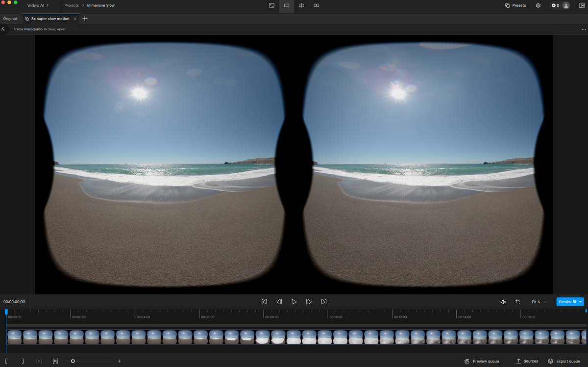This screenshot has width=588, height=367.
Task: Open the filter row three-dot menu
Action: tap(584, 29)
